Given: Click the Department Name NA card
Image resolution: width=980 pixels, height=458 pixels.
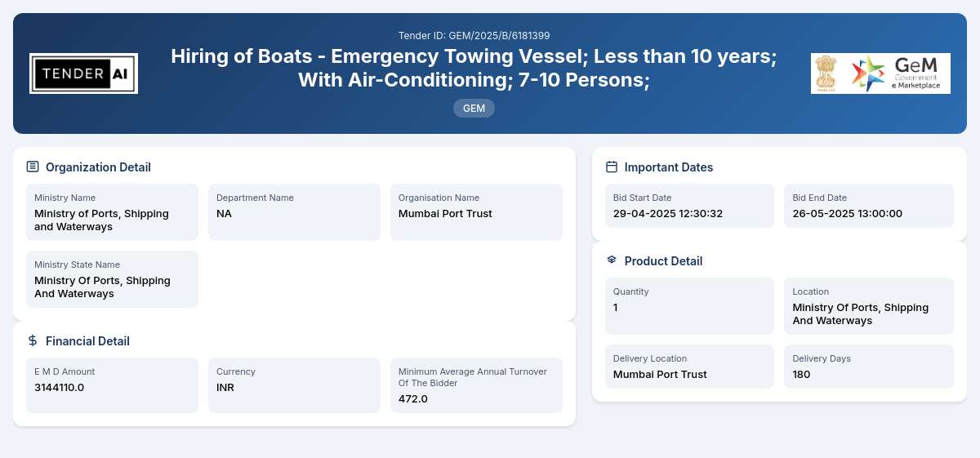Looking at the screenshot, I should (x=294, y=212).
